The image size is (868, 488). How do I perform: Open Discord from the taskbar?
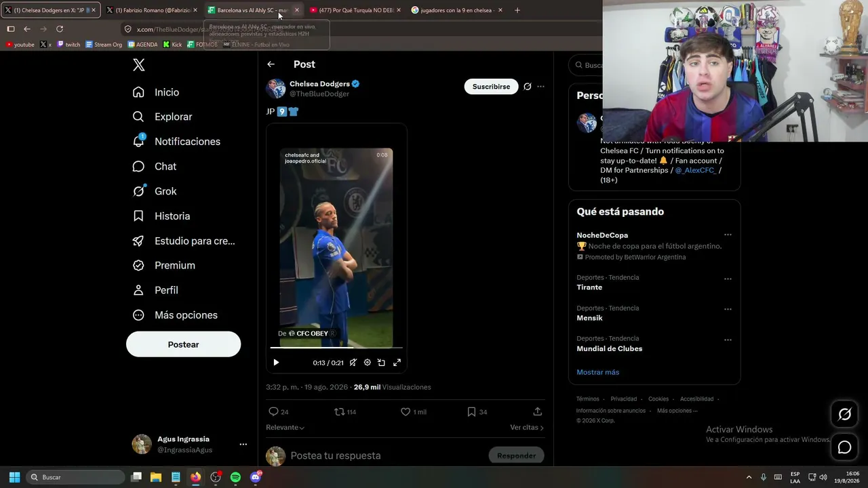pos(256,477)
